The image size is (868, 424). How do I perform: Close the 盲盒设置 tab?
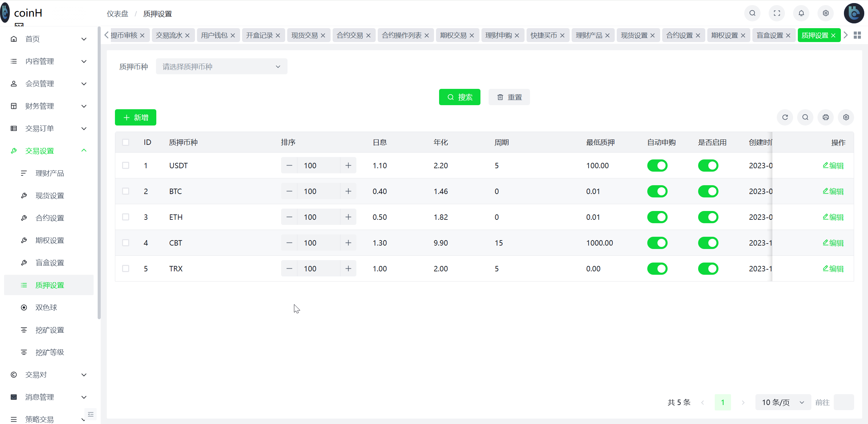788,35
